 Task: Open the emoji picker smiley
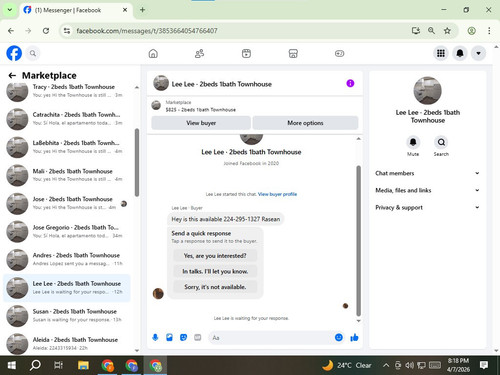pos(339,338)
